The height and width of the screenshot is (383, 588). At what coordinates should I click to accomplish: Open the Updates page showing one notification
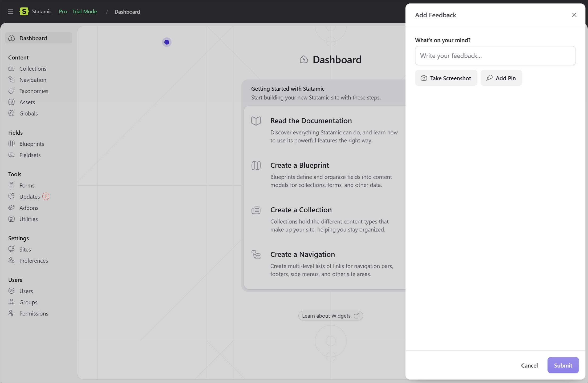click(30, 197)
